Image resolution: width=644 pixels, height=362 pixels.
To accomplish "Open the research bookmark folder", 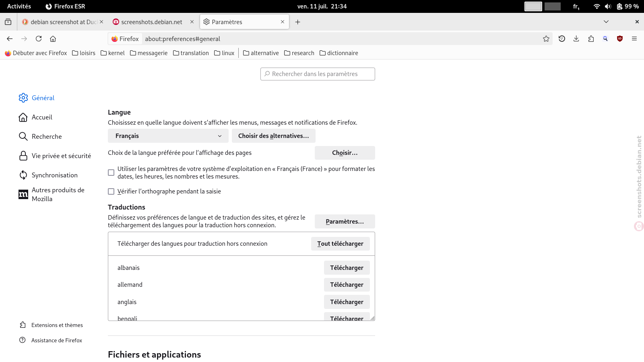I will 299,53.
